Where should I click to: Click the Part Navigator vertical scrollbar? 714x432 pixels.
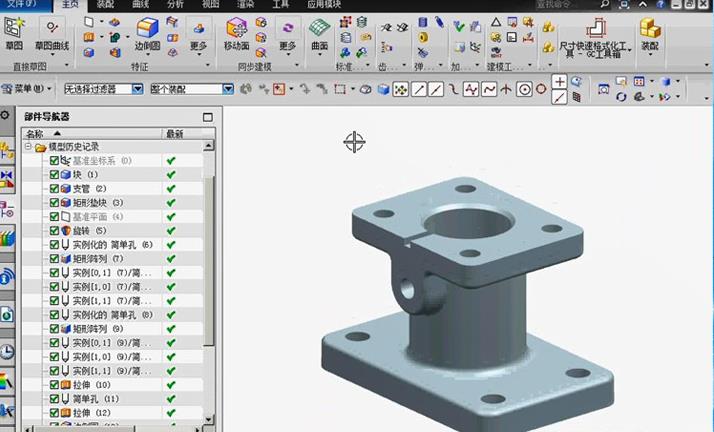coord(208,260)
